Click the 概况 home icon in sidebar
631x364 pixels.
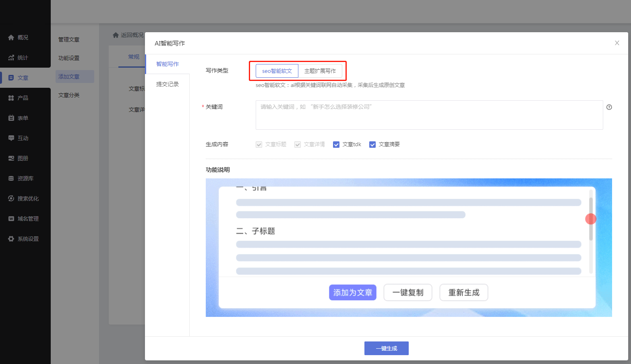pos(11,37)
